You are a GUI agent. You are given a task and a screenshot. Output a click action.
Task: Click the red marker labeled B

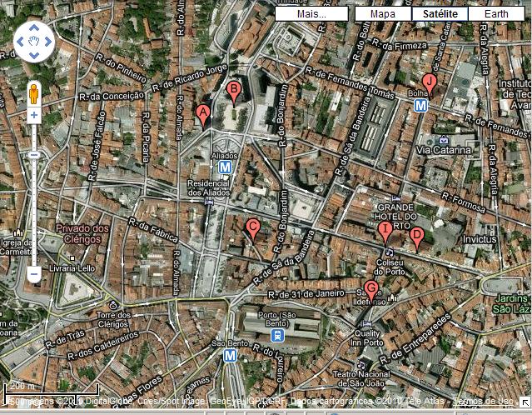point(234,91)
